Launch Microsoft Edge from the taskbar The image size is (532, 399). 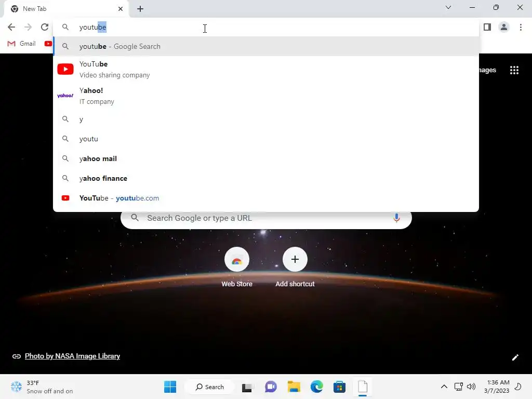tap(316, 387)
